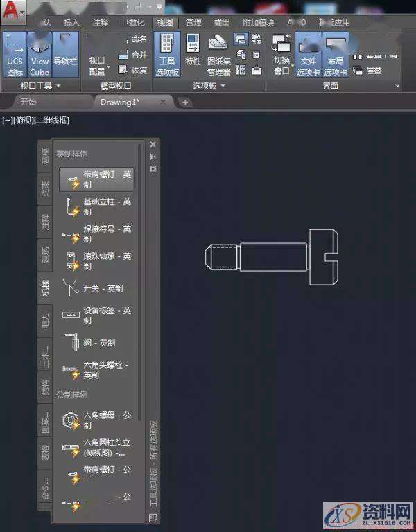This screenshot has width=416, height=532.
Task: Click the 层叠 cascade windows button
Action: [x=367, y=70]
